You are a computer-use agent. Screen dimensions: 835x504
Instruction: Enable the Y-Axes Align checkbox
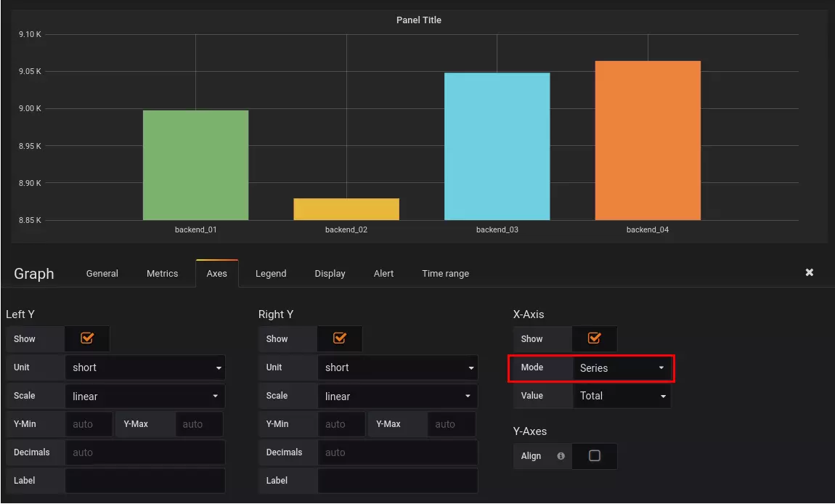(594, 456)
